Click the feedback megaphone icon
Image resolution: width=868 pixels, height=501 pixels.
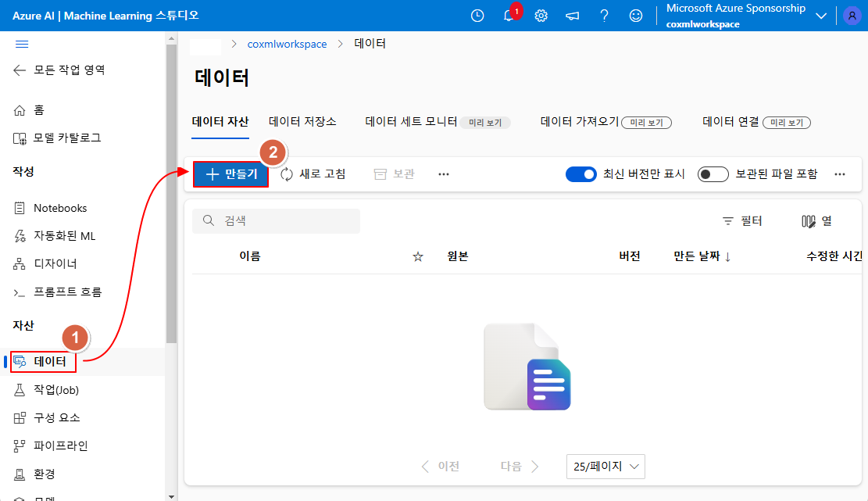tap(573, 16)
